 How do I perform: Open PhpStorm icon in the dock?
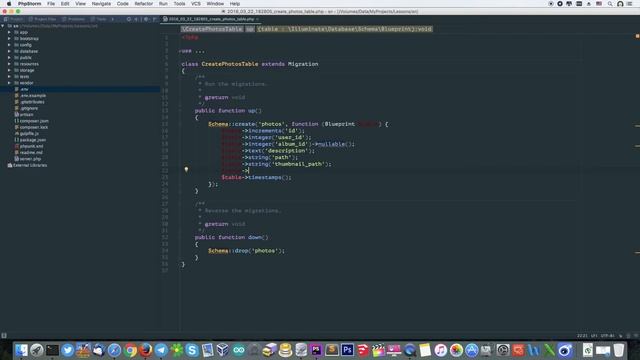(x=316, y=350)
